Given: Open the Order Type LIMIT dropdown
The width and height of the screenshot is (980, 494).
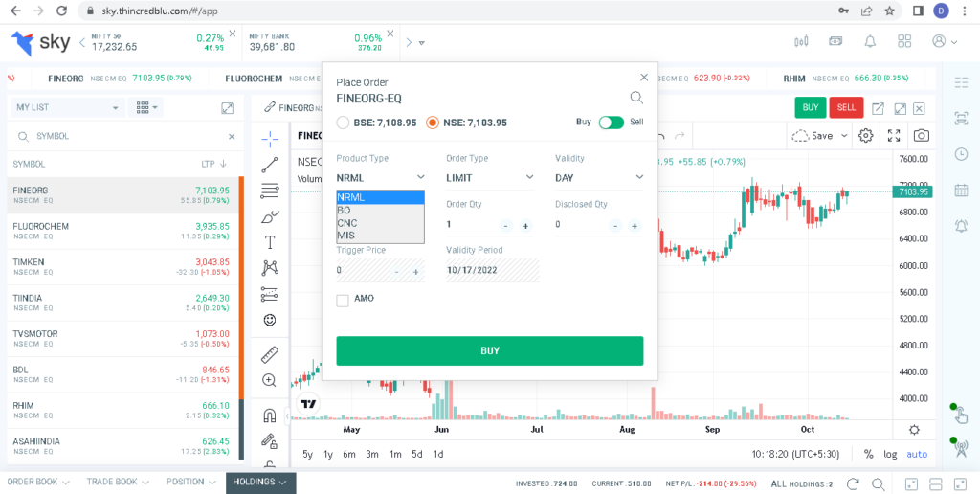Looking at the screenshot, I should (x=490, y=177).
